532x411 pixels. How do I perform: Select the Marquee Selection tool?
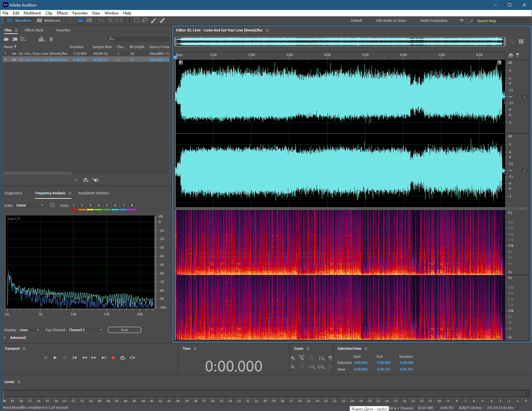tap(137, 20)
